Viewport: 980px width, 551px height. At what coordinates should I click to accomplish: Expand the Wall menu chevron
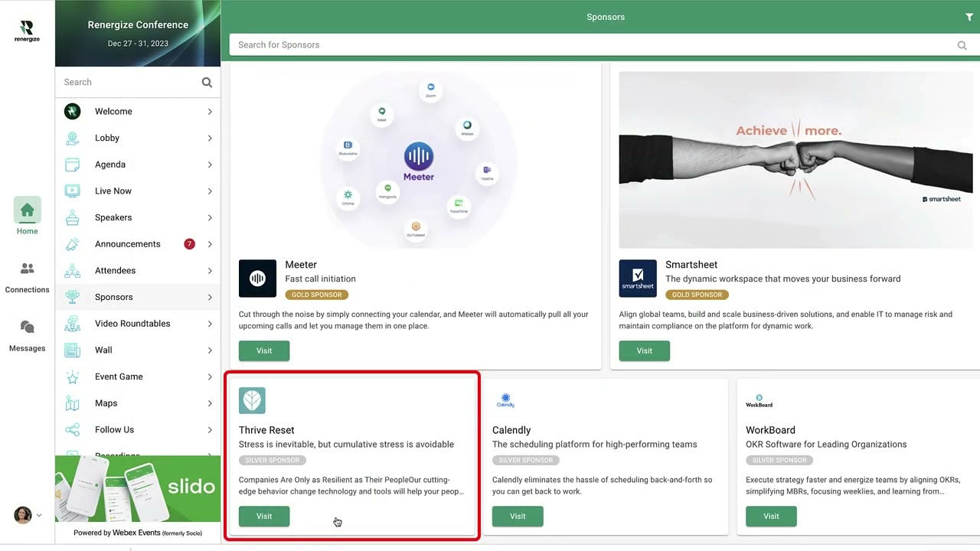210,350
